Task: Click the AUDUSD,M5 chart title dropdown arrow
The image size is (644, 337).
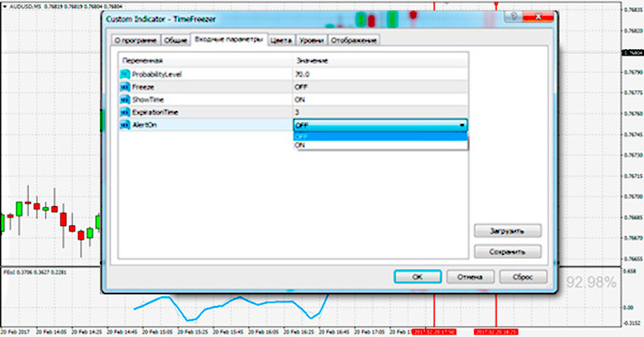Action: tap(5, 6)
